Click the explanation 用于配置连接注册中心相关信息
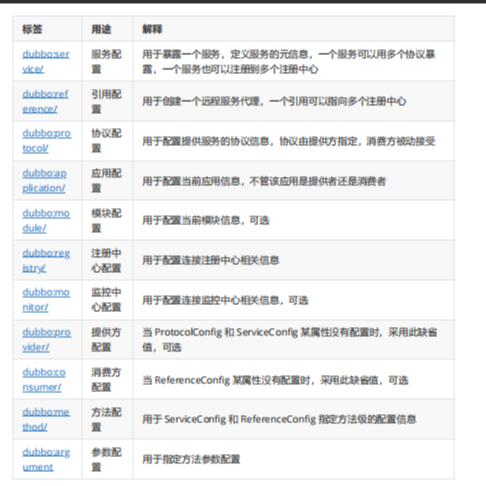This screenshot has width=486, height=486. click(x=211, y=260)
